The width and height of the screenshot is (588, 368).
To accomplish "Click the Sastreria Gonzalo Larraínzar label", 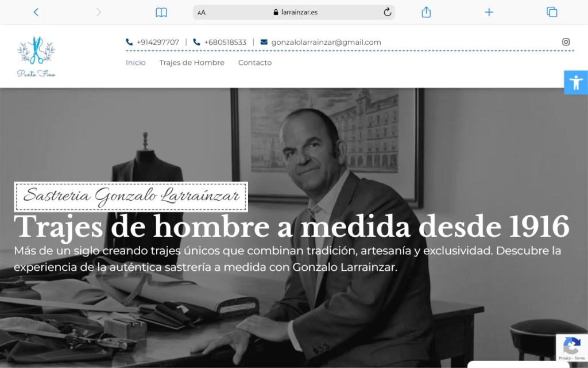I will 131,197.
